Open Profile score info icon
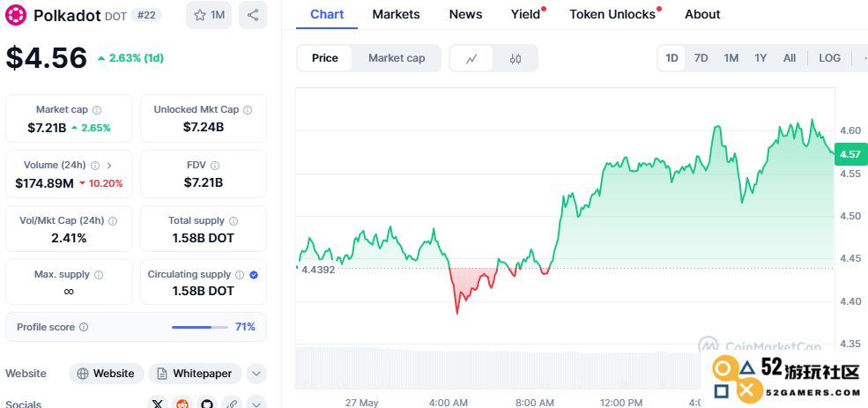Image resolution: width=868 pixels, height=408 pixels. pyautogui.click(x=84, y=327)
